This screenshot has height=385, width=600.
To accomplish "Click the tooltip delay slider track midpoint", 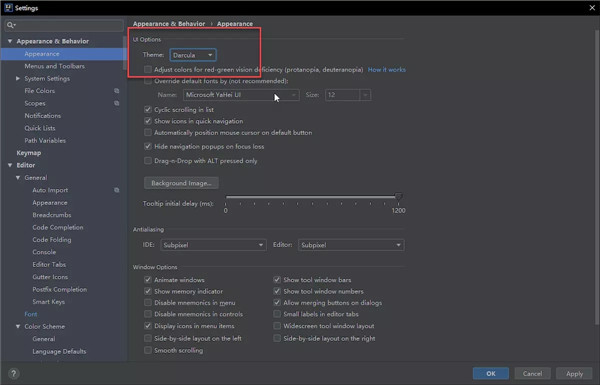I will 312,197.
